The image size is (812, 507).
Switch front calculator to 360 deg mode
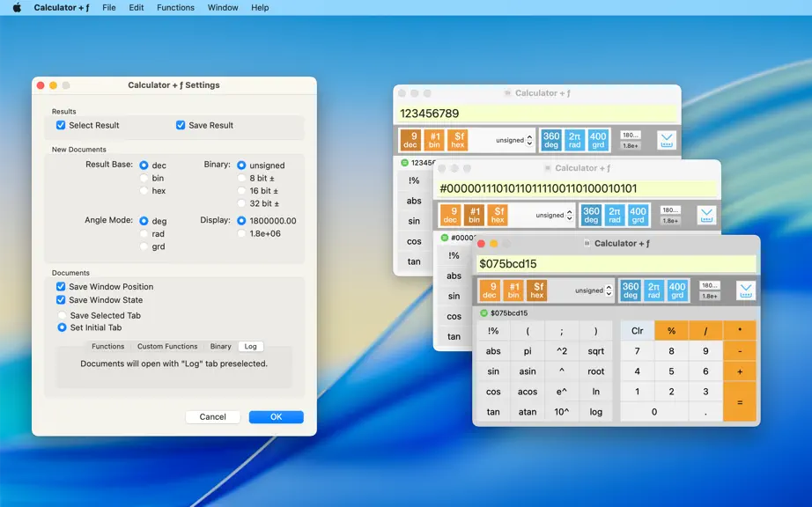(631, 290)
